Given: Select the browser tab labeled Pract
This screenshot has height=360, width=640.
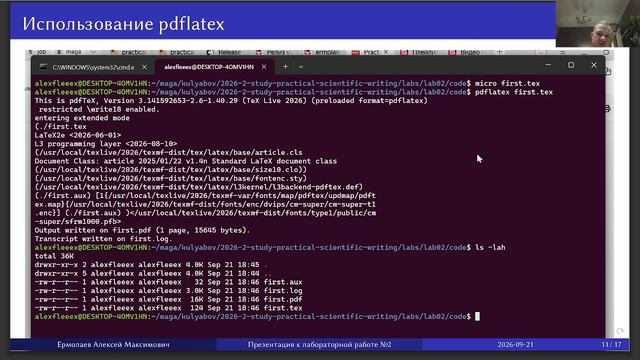Looking at the screenshot, I should coord(371,52).
